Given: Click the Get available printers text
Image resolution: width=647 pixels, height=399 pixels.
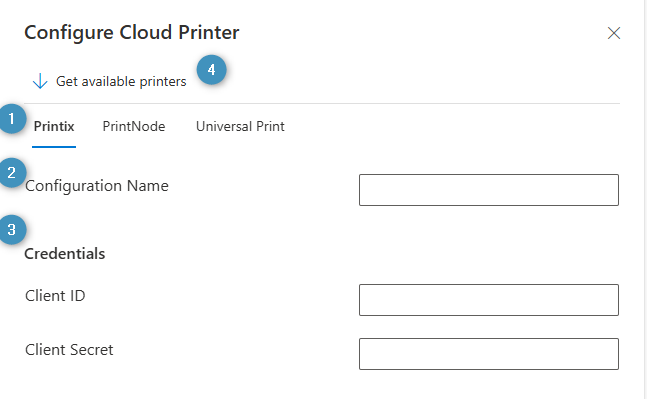Looking at the screenshot, I should pyautogui.click(x=121, y=81).
